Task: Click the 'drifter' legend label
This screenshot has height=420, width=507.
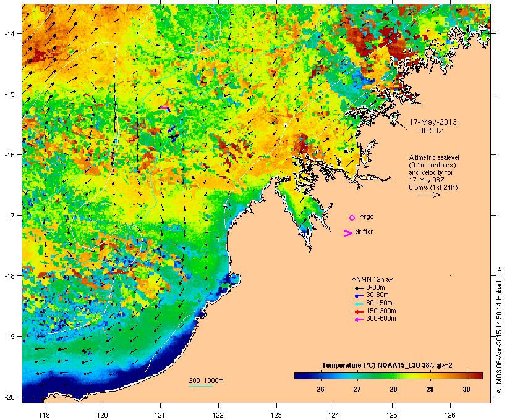Action: coord(364,232)
